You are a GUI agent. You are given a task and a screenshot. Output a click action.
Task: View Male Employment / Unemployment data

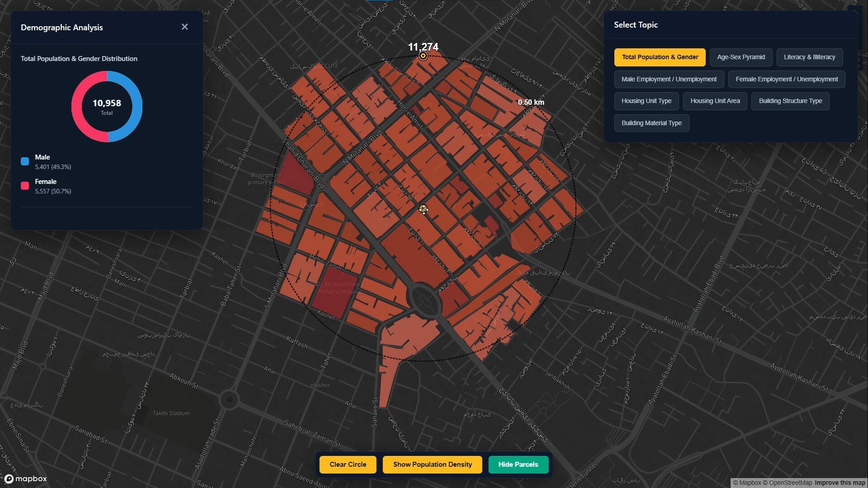click(x=669, y=79)
